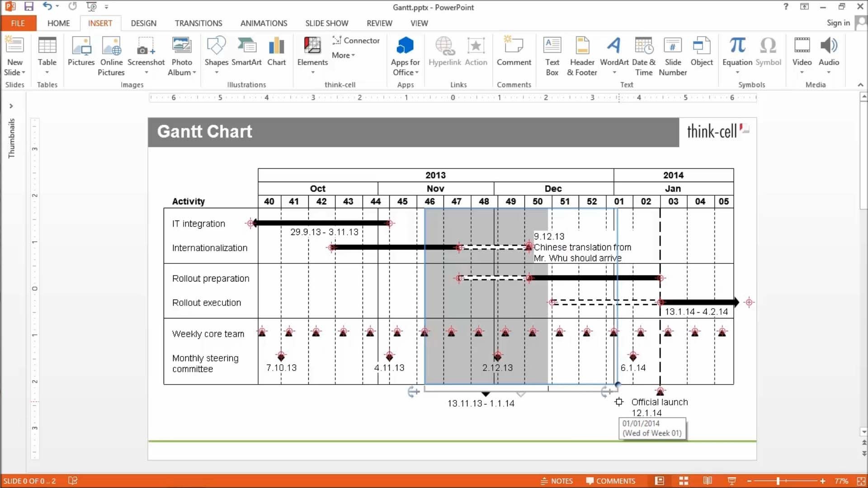This screenshot has height=488, width=868.
Task: Switch to the ANIMATIONS tab
Action: pos(264,23)
